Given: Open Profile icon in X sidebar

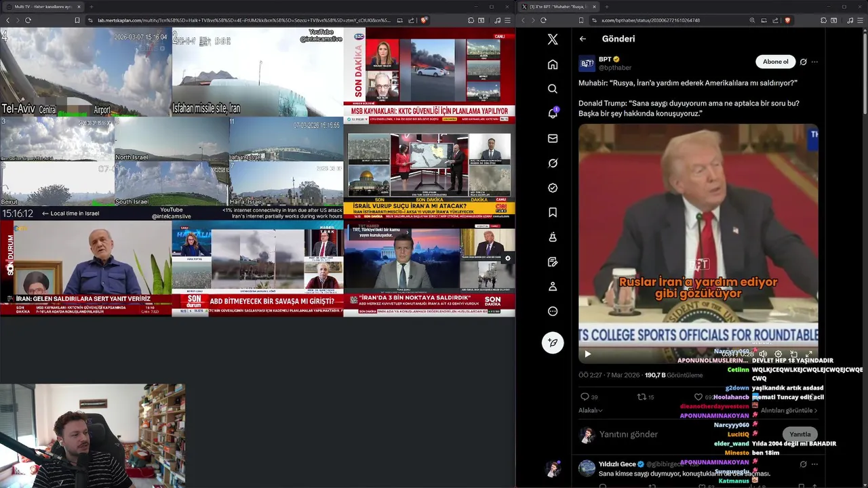Looking at the screenshot, I should 553,287.
